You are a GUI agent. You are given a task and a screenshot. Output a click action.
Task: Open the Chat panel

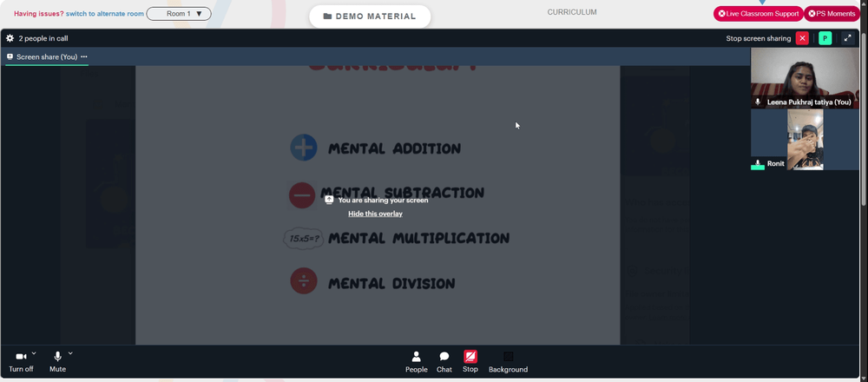[444, 362]
